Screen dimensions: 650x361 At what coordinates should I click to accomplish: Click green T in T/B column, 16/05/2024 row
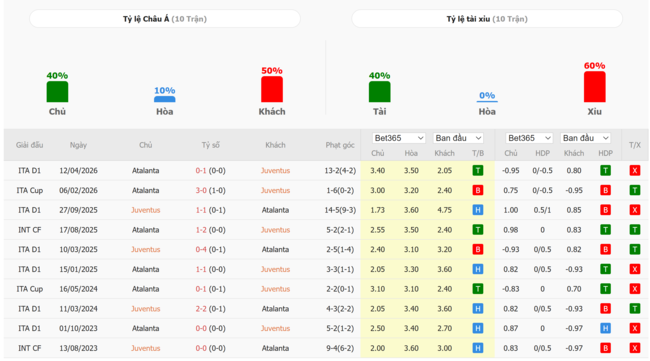point(478,288)
